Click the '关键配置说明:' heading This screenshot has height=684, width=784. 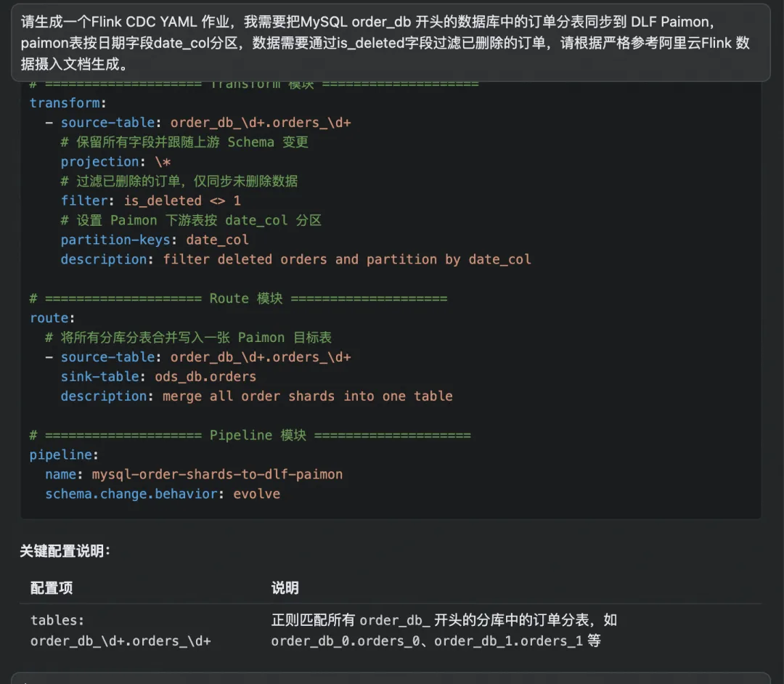(65, 551)
